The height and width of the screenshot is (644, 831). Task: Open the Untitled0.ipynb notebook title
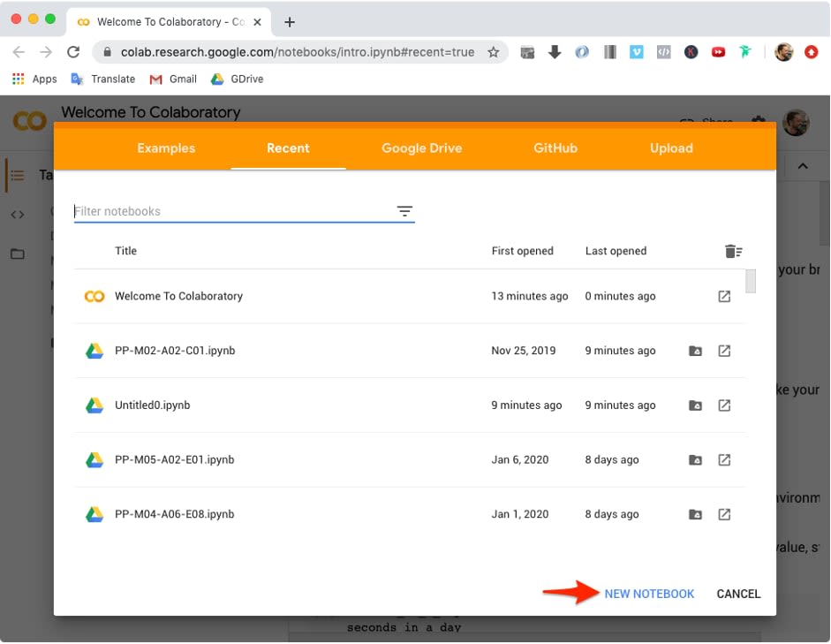pyautogui.click(x=152, y=405)
